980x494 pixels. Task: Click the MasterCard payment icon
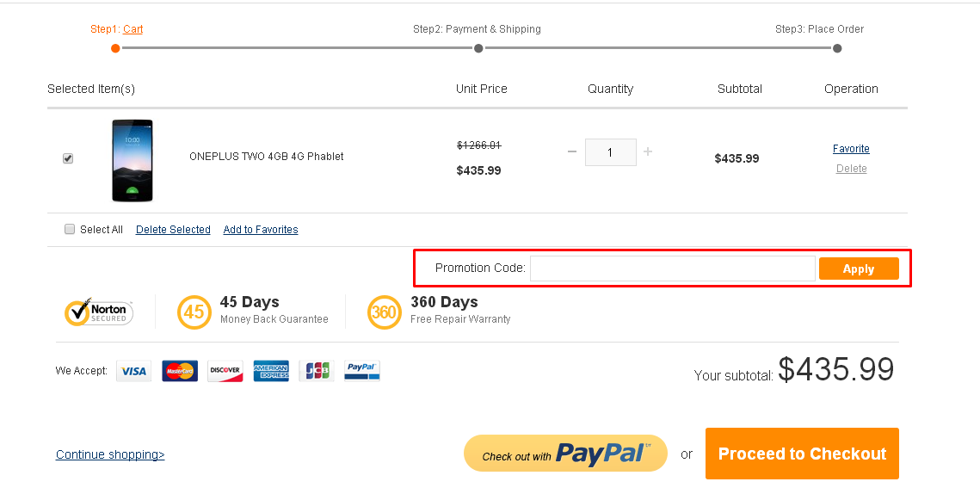coord(180,371)
